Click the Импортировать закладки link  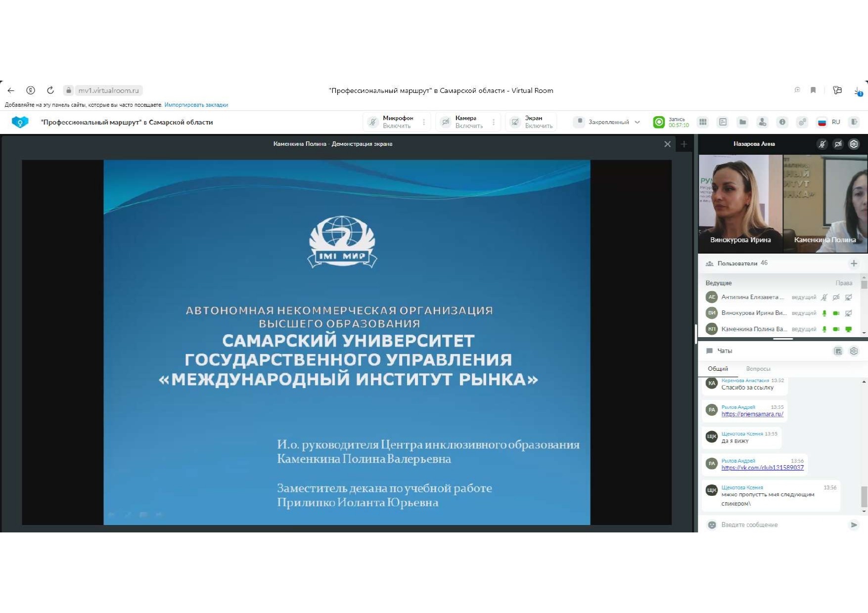point(196,105)
